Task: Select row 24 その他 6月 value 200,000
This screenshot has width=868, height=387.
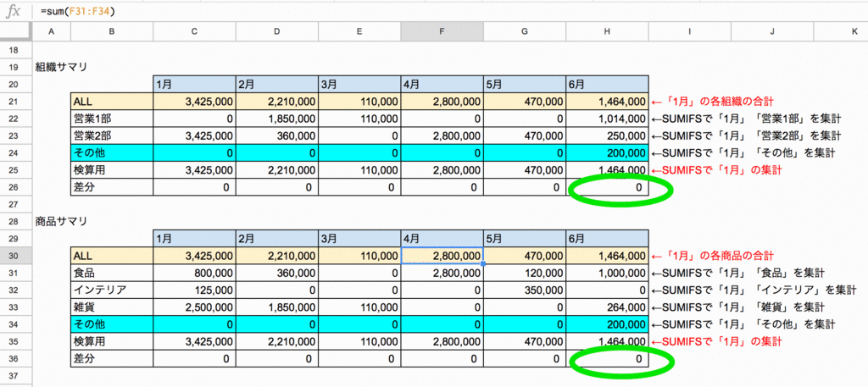Action: [607, 153]
